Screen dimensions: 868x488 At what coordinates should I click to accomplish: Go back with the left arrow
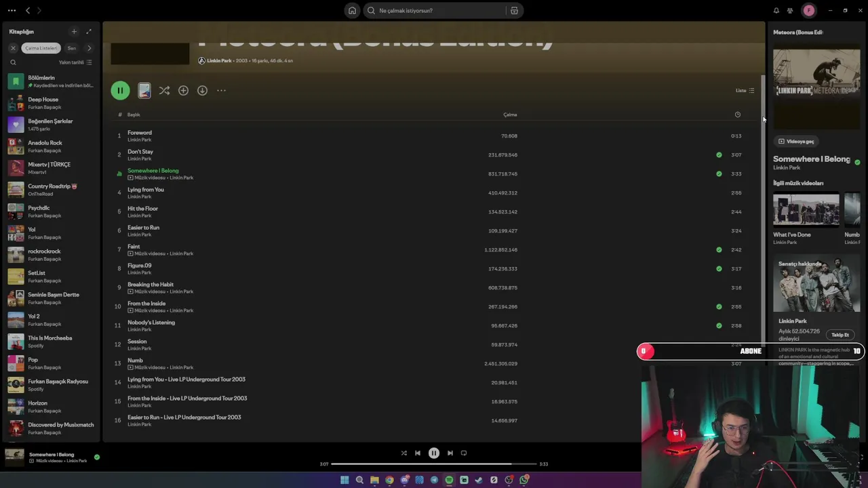click(x=28, y=10)
